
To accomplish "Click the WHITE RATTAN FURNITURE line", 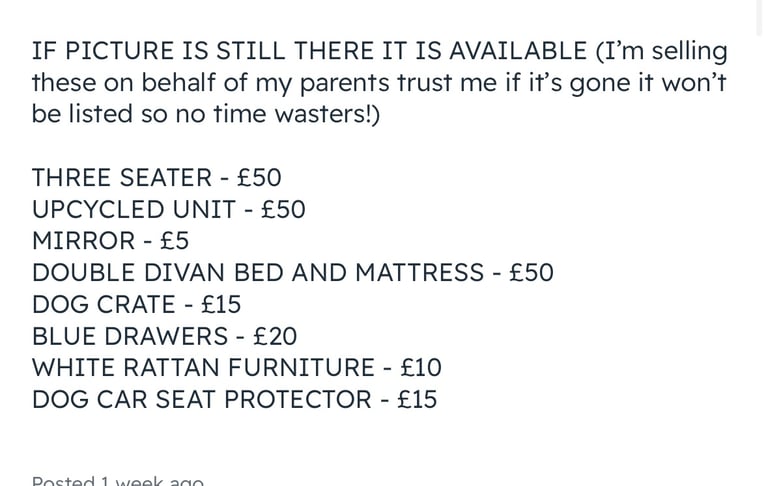I will tap(237, 367).
